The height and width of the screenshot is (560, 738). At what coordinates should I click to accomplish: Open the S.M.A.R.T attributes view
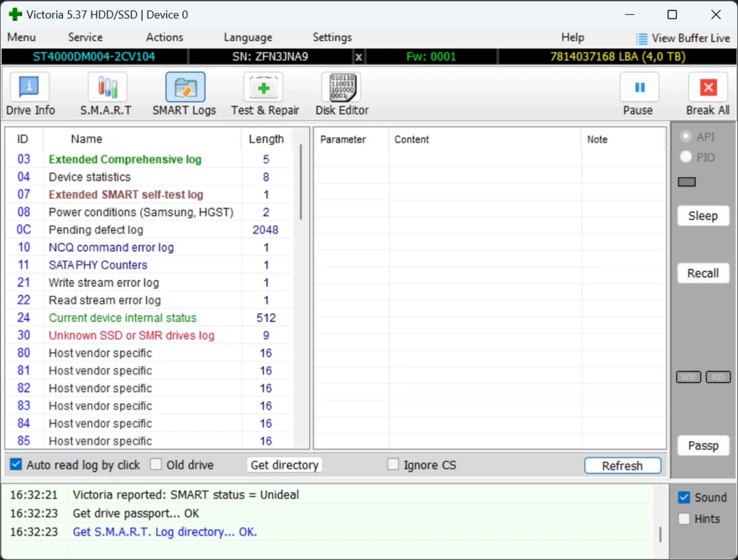click(x=107, y=87)
